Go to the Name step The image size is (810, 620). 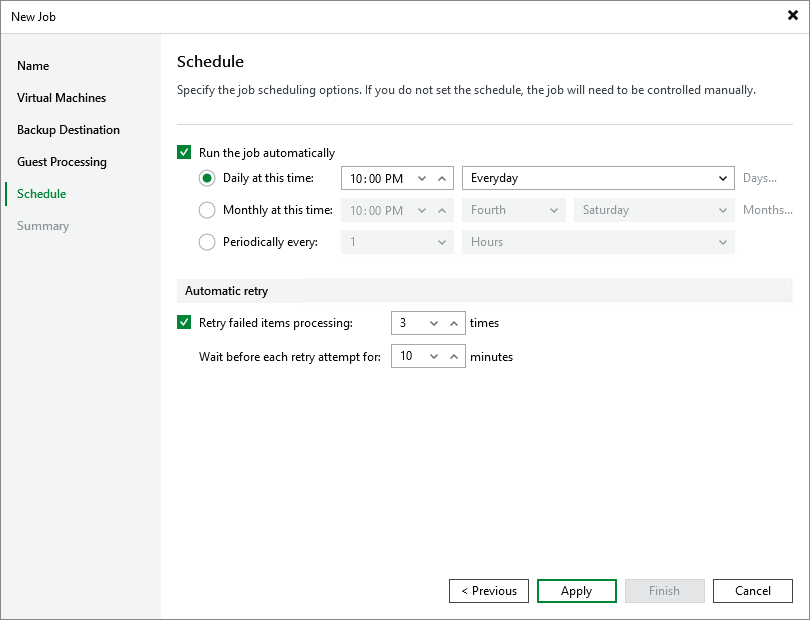coord(33,65)
